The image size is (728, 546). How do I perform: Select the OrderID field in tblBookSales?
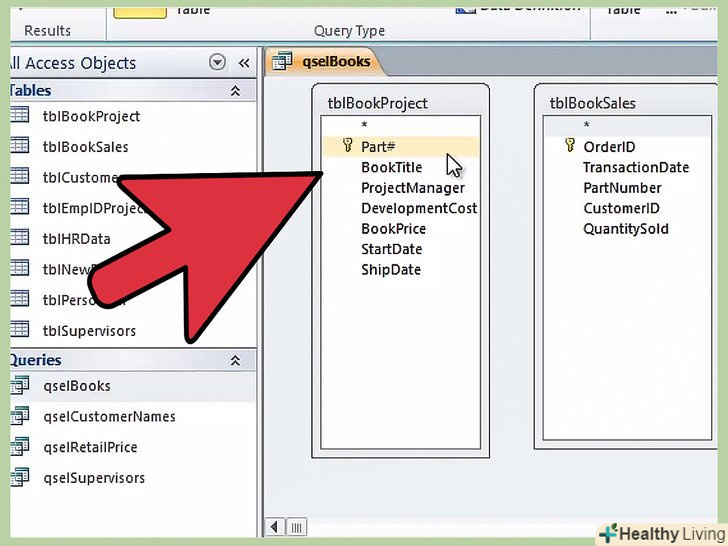(609, 147)
